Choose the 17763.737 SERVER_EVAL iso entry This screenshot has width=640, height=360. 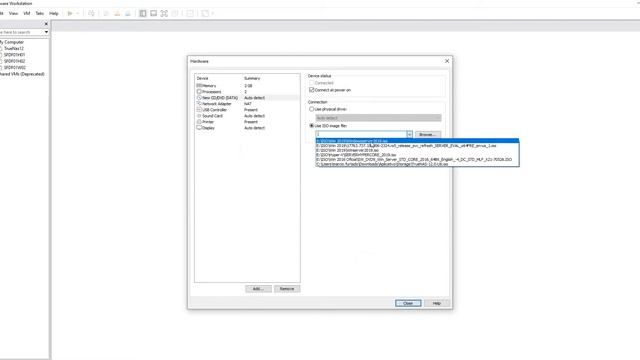(x=417, y=146)
